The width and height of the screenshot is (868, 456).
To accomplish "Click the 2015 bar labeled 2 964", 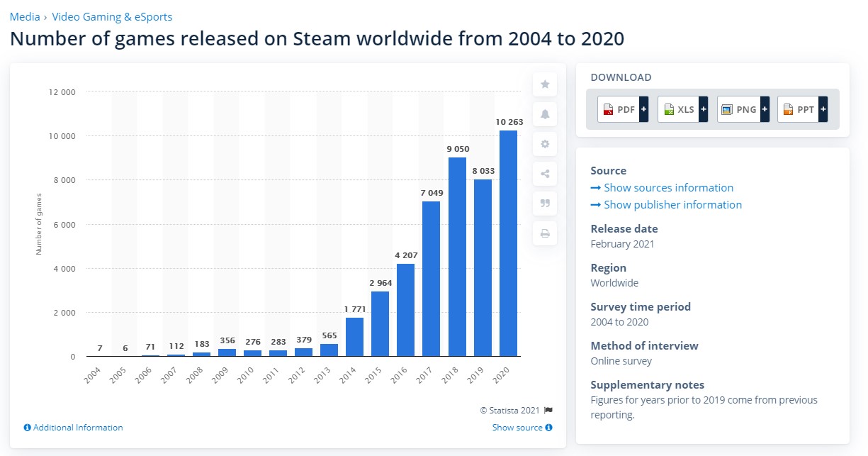I will tap(380, 323).
